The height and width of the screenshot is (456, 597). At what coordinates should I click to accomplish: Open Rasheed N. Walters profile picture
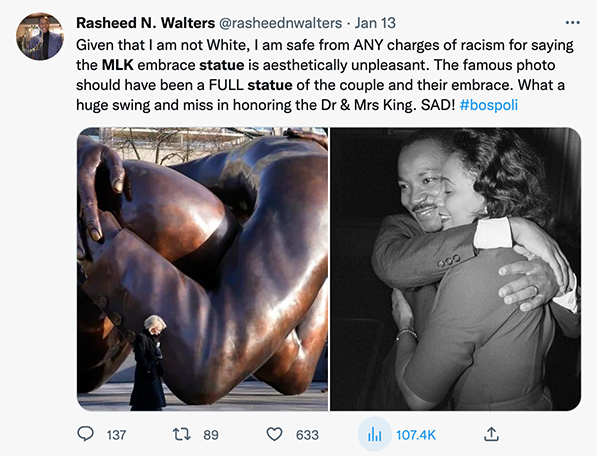(x=40, y=37)
